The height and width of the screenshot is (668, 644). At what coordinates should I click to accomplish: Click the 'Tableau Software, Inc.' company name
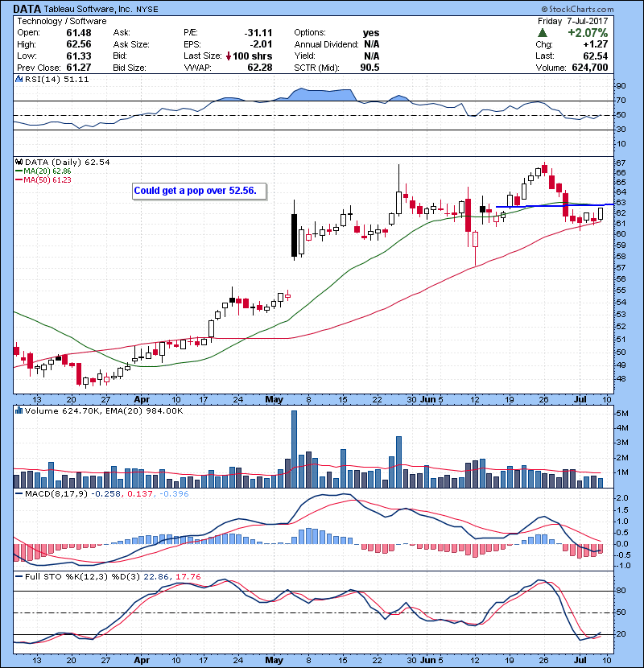pyautogui.click(x=88, y=10)
